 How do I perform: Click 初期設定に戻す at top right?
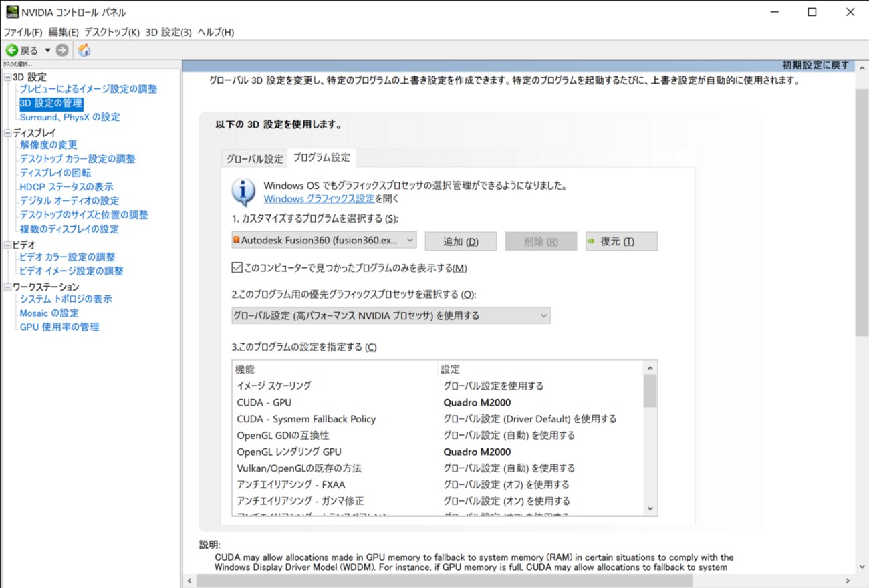pyautogui.click(x=816, y=65)
